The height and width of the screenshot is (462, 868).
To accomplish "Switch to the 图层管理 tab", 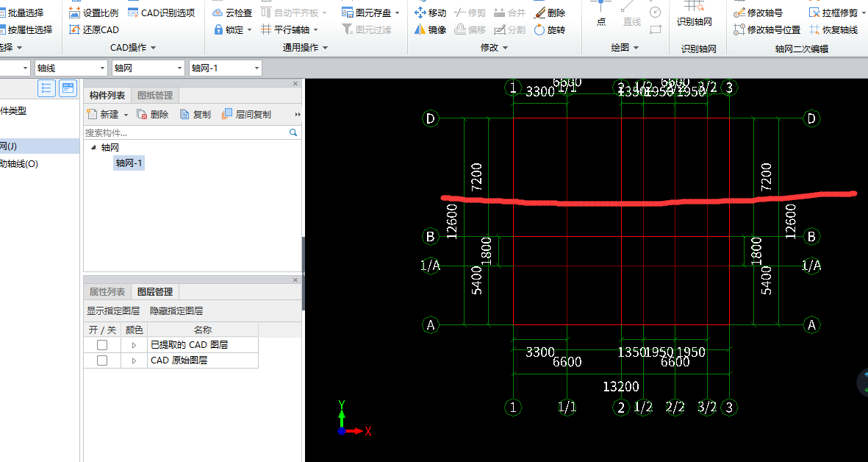I will click(155, 291).
